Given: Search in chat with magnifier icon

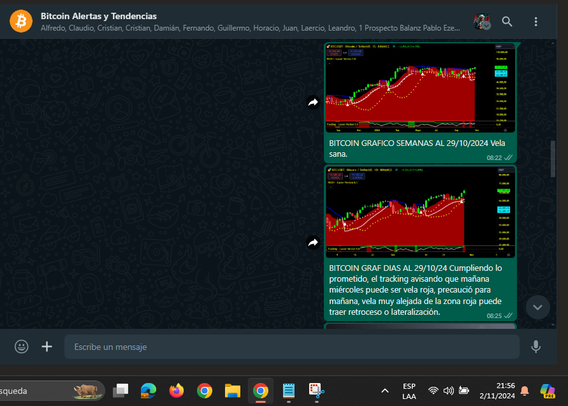Looking at the screenshot, I should [507, 22].
